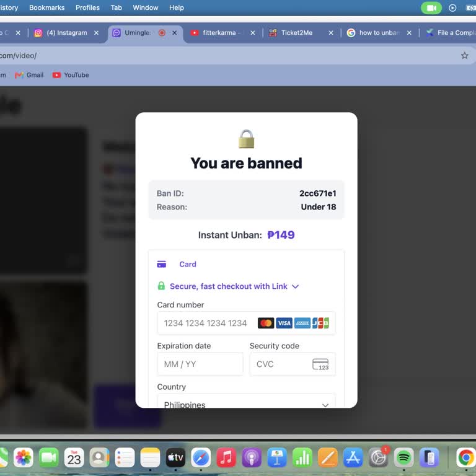
Task: Close the how to unban tab
Action: tap(409, 33)
